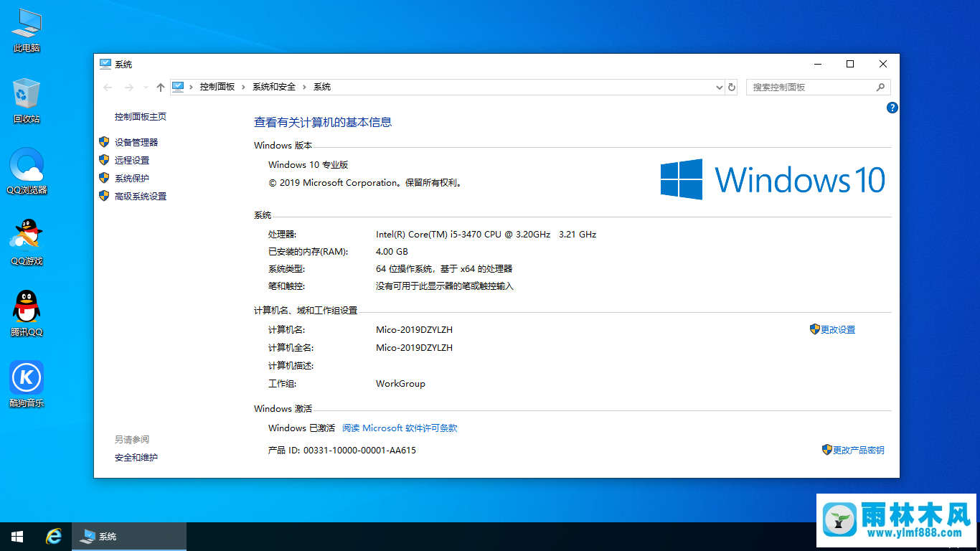Launch 酷狗音乐 from the desktop
This screenshot has height=551, width=980.
pos(27,385)
